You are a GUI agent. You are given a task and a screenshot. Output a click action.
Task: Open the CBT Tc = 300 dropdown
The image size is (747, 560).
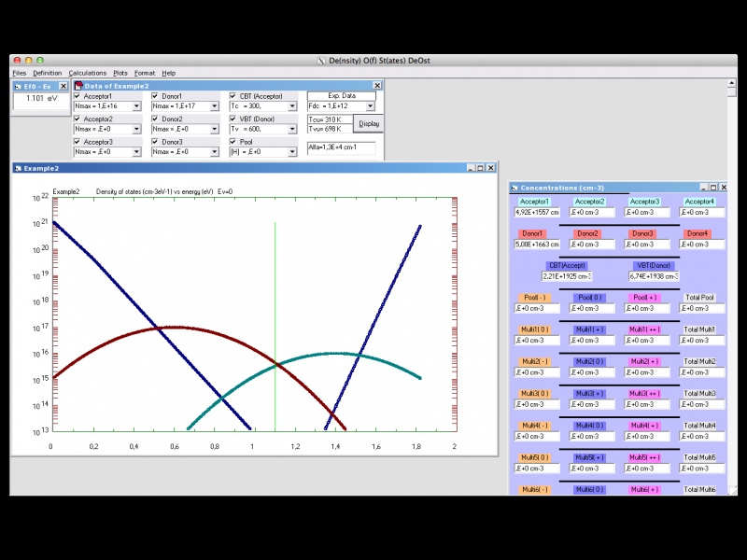click(x=292, y=106)
